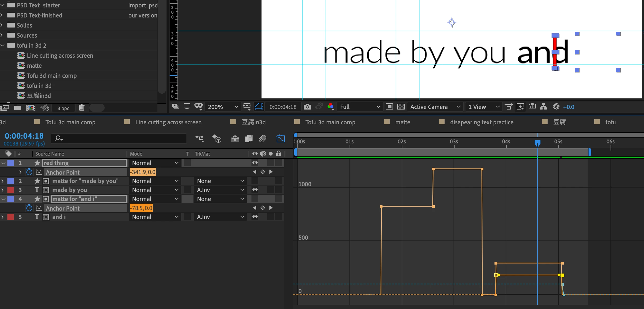Toggle transparency grid in viewer
The width and height of the screenshot is (644, 309).
pos(401,107)
